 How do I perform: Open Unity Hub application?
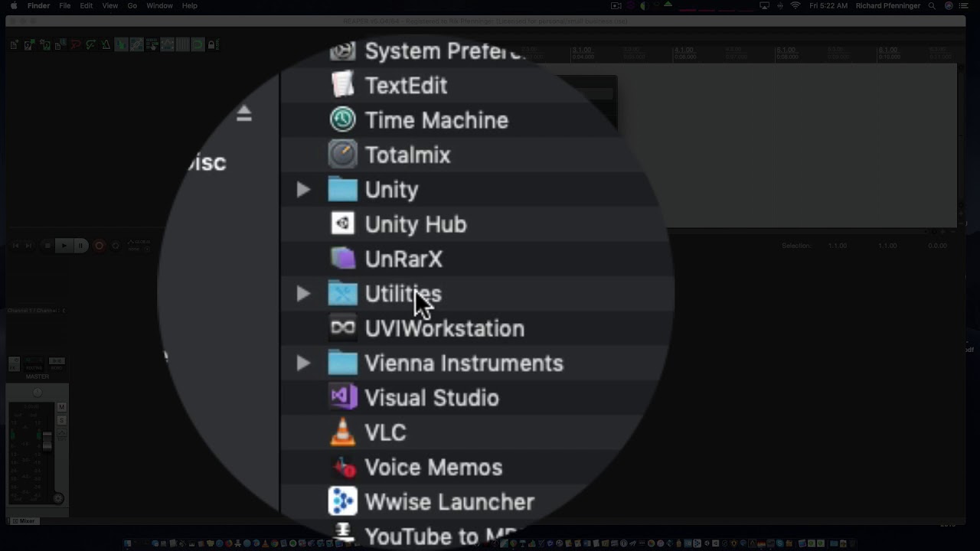click(x=397, y=224)
